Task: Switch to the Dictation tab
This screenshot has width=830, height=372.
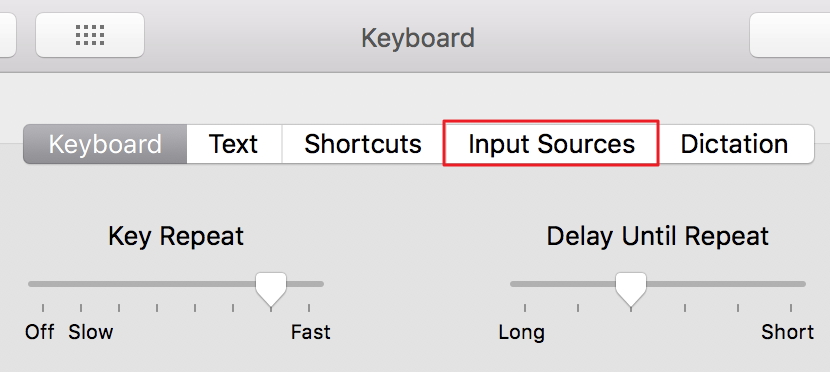Action: 734,144
